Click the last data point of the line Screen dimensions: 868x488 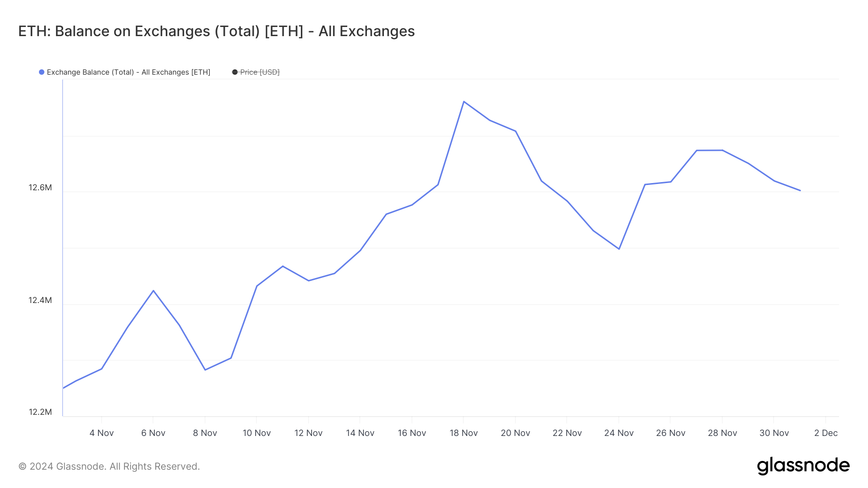tap(800, 190)
